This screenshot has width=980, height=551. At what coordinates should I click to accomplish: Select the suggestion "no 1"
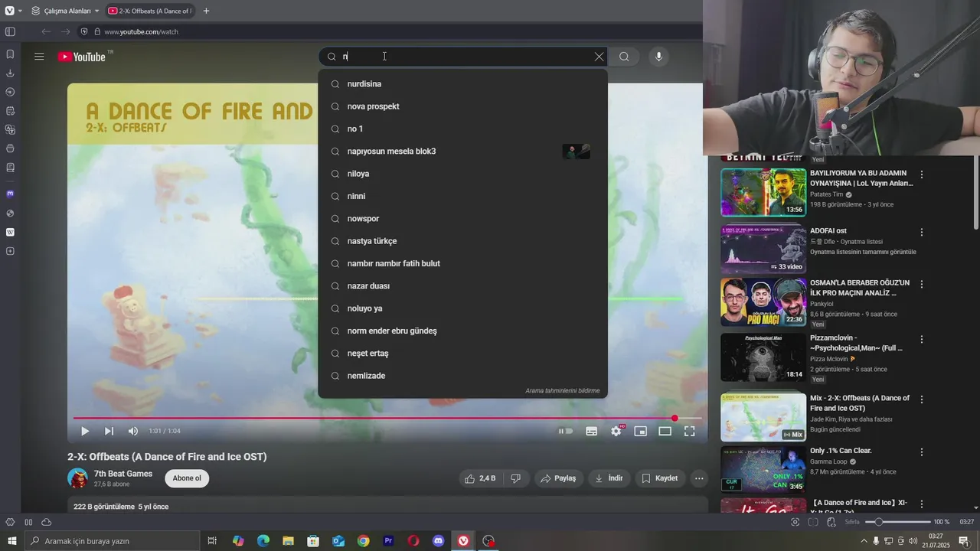pos(462,129)
